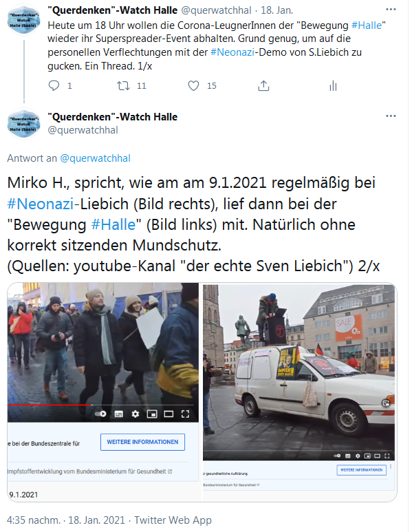Viewport: 412px width, 532px height.
Task: Open Querdenken-Watch Halle profile avatar of reply
Action: click(x=24, y=123)
